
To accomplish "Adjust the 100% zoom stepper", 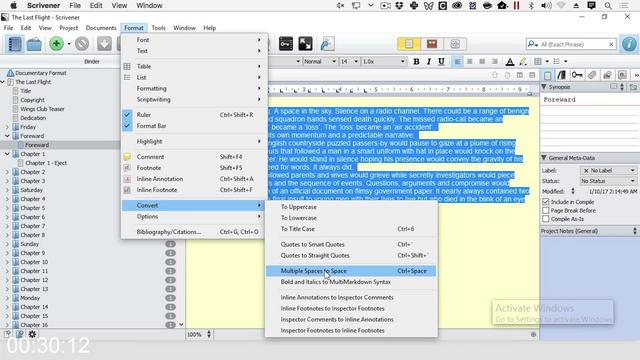I will 209,334.
